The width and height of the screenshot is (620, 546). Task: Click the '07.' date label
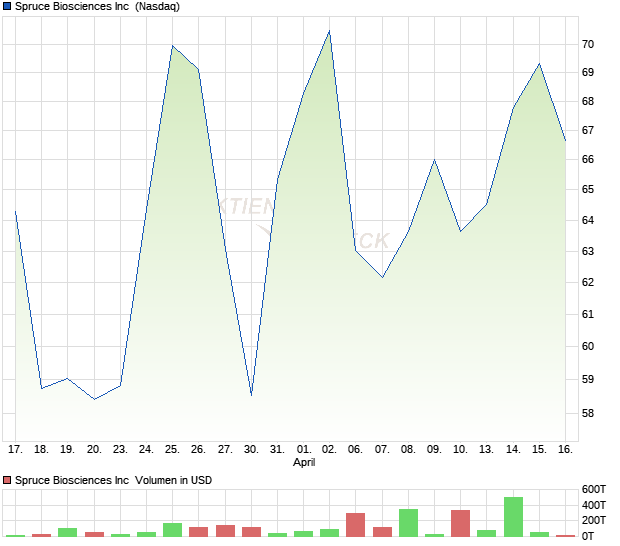click(382, 450)
